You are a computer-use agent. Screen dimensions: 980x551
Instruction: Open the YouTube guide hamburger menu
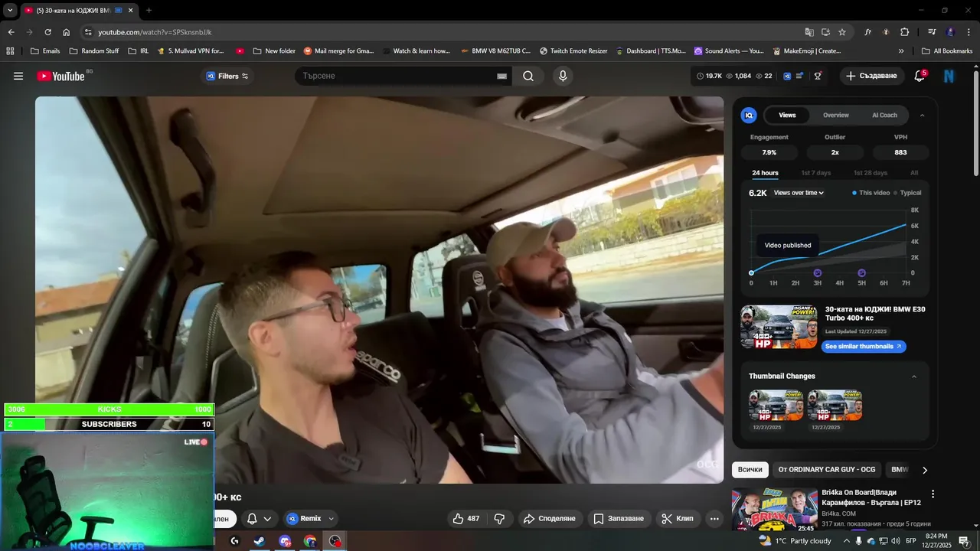coord(18,76)
